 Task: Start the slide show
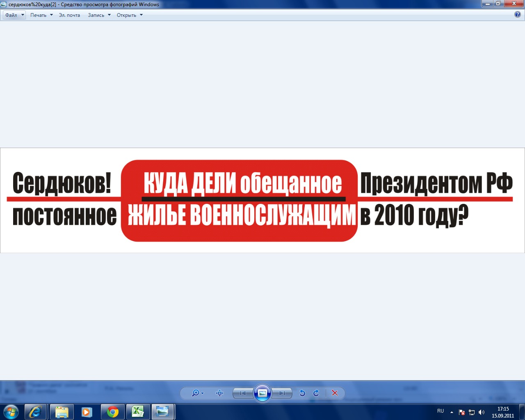click(x=262, y=393)
